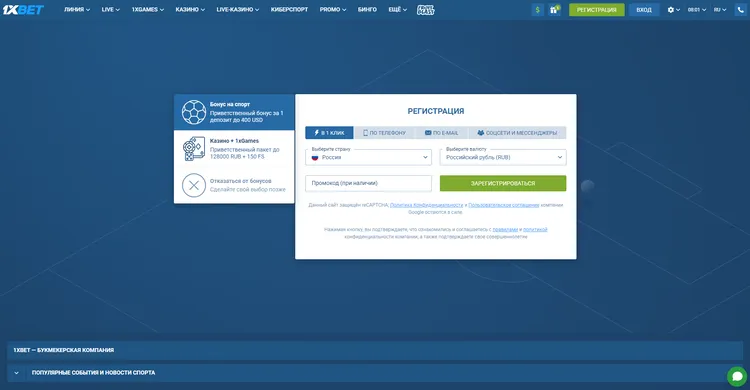The image size is (750, 390).
Task: Expand Популярные события и новости спорта section
Action: (x=375, y=373)
